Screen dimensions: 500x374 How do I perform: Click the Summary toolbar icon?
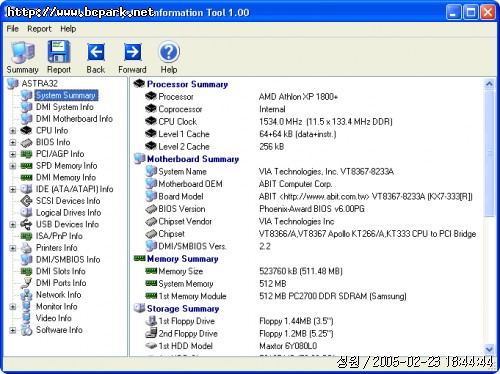[x=22, y=52]
